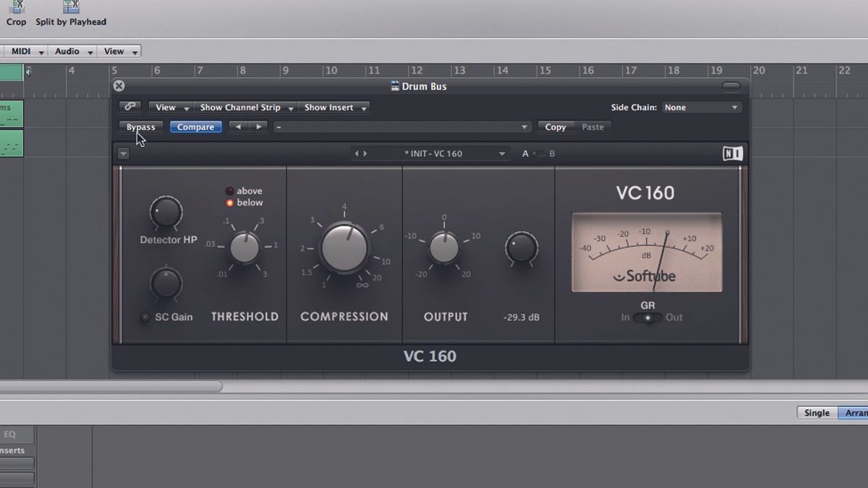Screen dimensions: 868x488
Task: Click the window icon beside the Drum Bus title
Action: [x=393, y=85]
